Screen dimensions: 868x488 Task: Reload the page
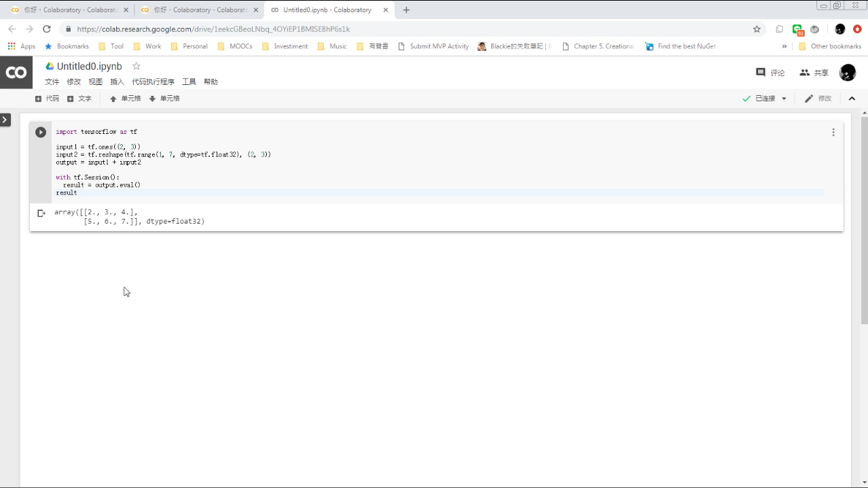[x=47, y=29]
